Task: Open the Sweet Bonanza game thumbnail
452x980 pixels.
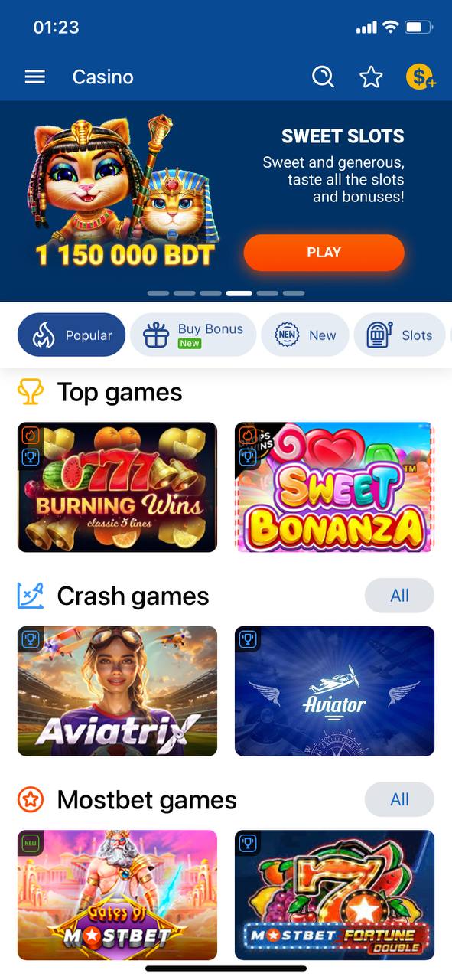Action: (x=334, y=487)
